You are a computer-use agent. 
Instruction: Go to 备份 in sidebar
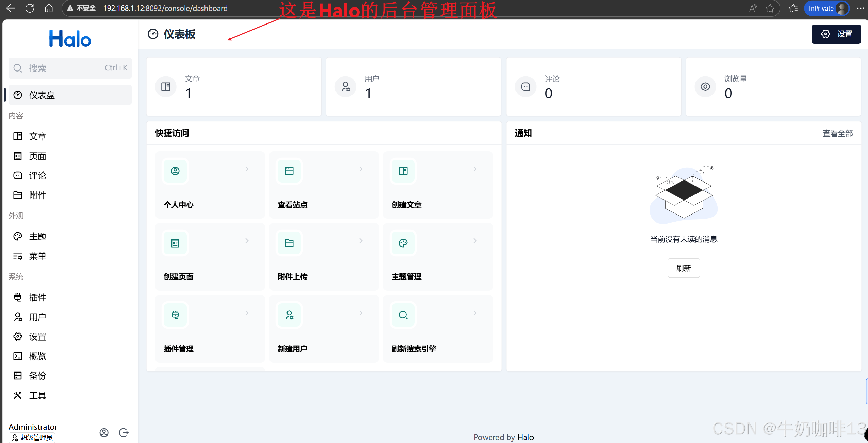click(37, 376)
